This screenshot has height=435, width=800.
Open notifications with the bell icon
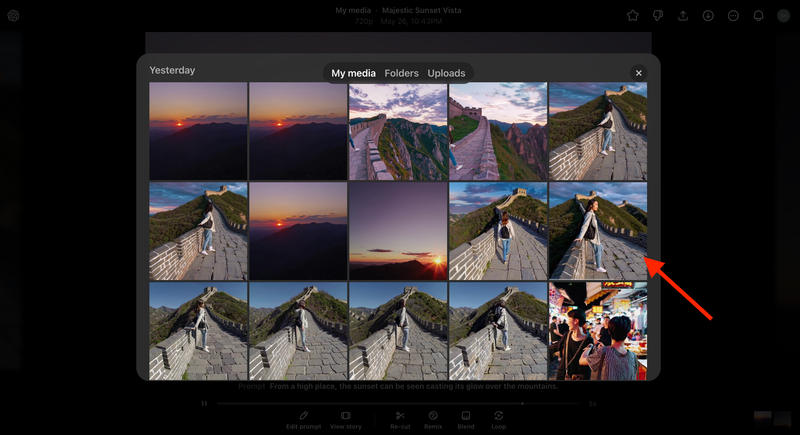(758, 16)
